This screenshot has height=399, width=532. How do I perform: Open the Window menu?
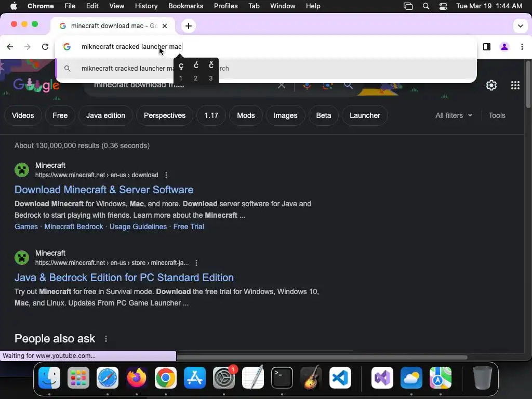(283, 6)
